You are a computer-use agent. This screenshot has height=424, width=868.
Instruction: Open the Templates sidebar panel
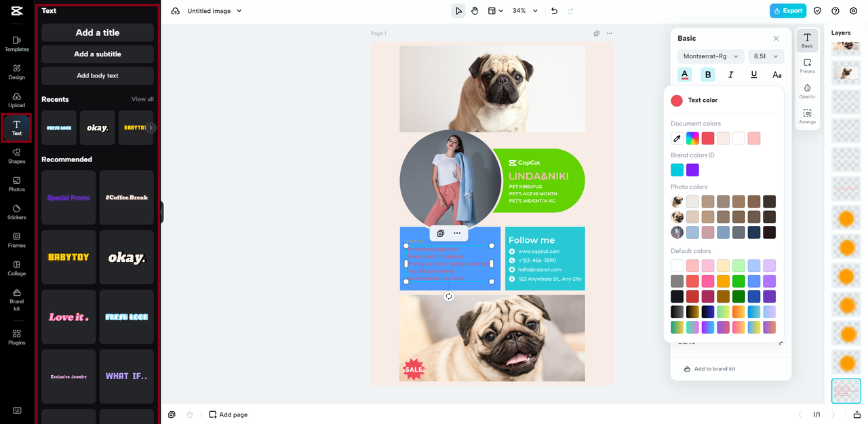16,44
